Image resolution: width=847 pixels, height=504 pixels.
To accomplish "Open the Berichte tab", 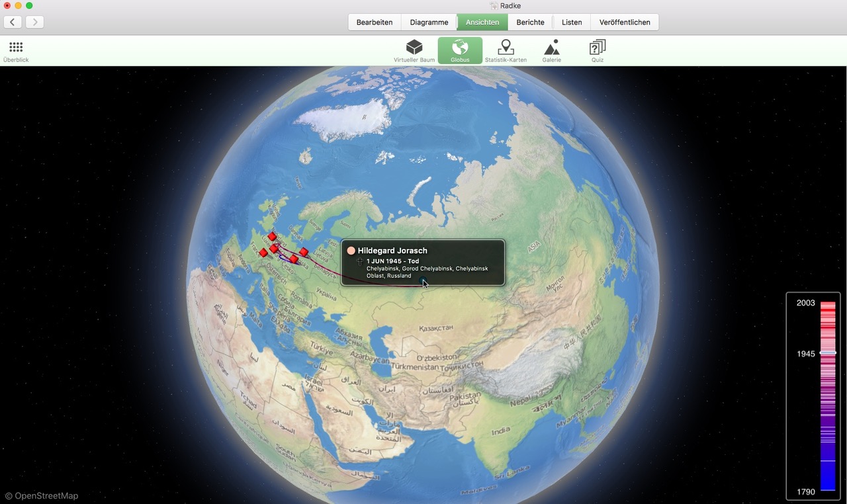I will pyautogui.click(x=530, y=22).
